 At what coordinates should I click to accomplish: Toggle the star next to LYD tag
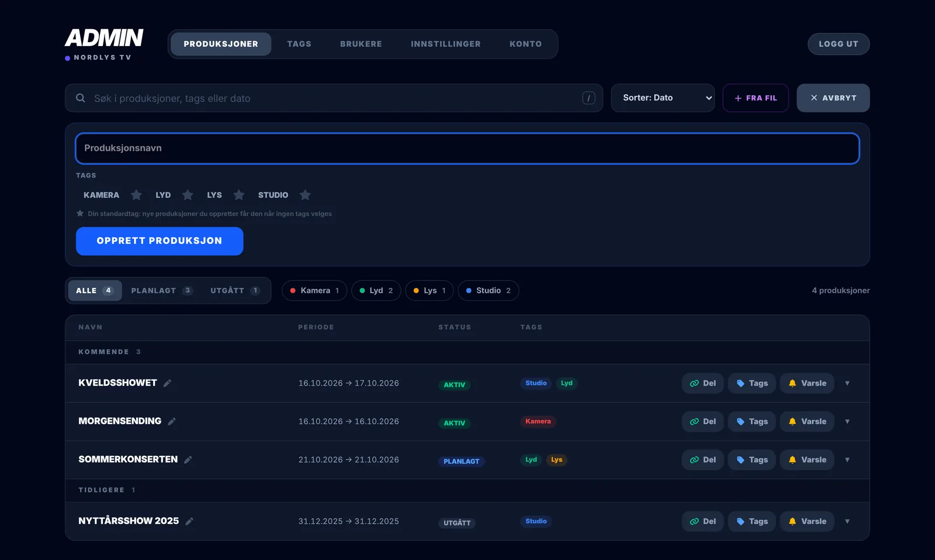point(188,195)
